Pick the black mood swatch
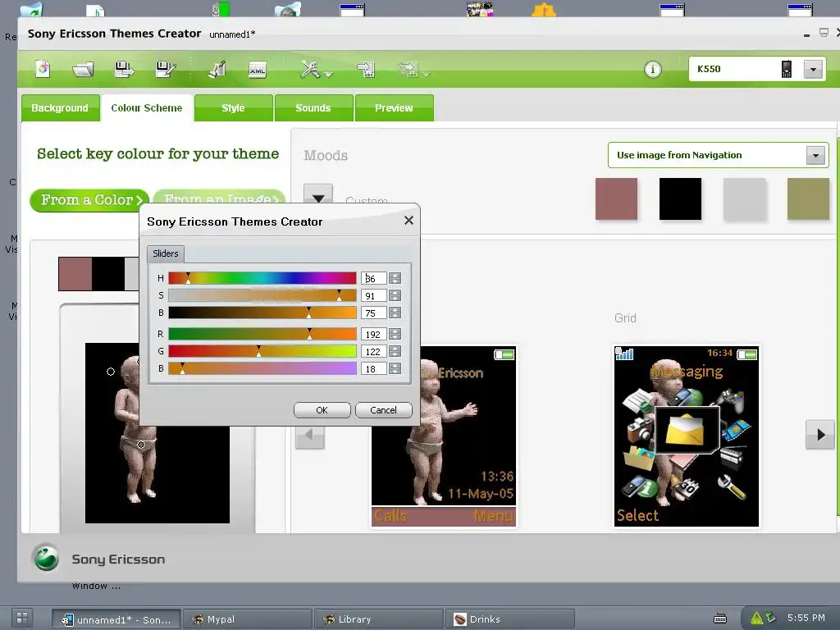Viewport: 840px width, 630px height. tap(680, 199)
